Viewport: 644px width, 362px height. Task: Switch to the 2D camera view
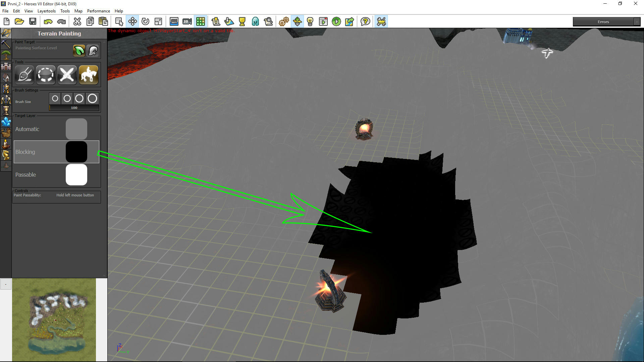pyautogui.click(x=187, y=22)
